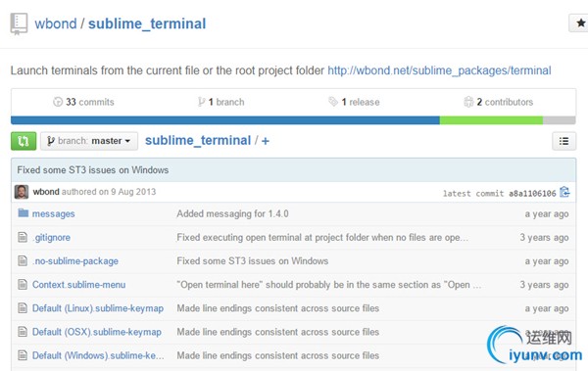Open the .gitignore file
Screen dimensions: 588x371
[x=51, y=238]
